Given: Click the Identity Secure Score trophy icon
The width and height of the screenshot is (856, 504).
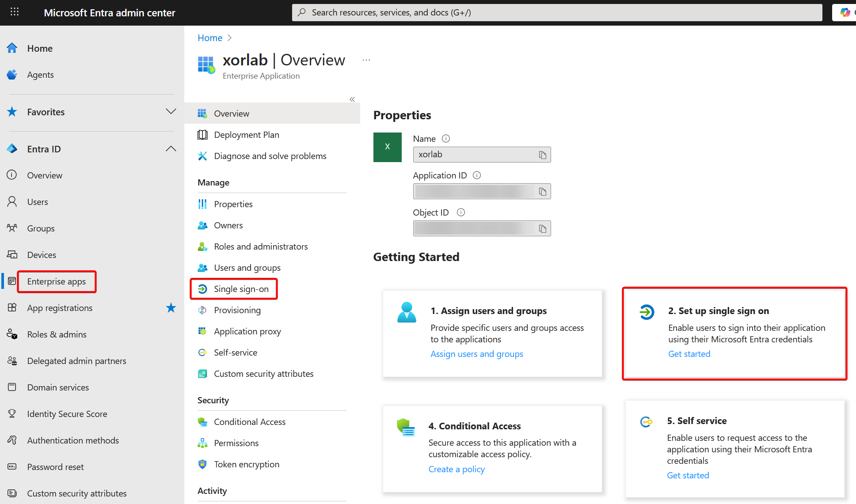Looking at the screenshot, I should point(12,414).
